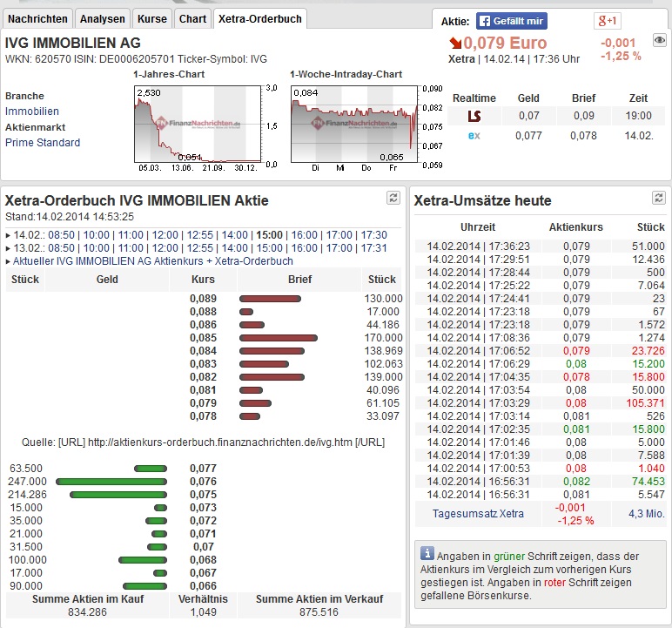Select the Quelle URL text

(203, 442)
